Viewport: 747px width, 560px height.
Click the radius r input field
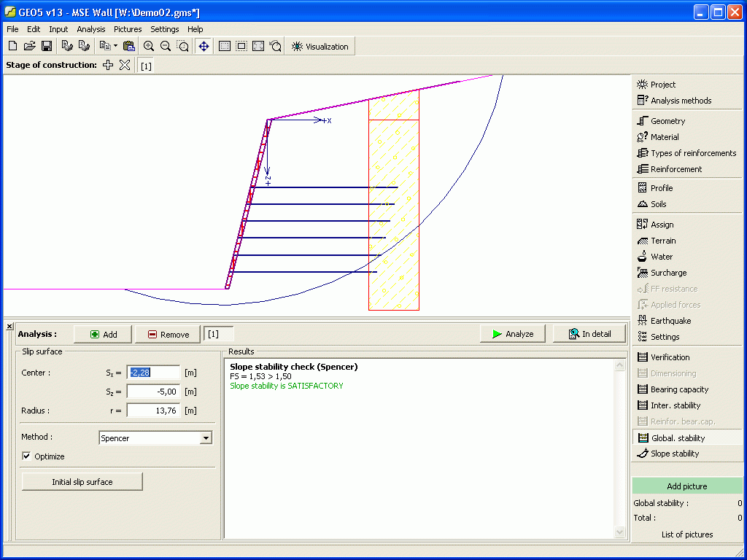[x=153, y=411]
